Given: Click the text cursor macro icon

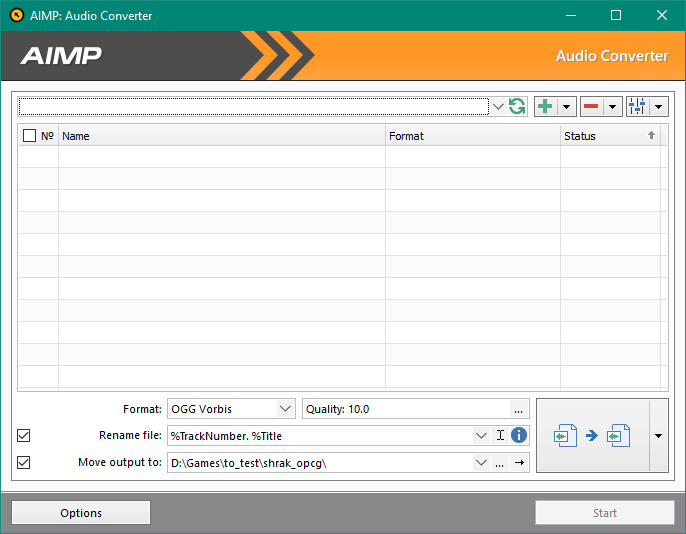Looking at the screenshot, I should [x=501, y=435].
